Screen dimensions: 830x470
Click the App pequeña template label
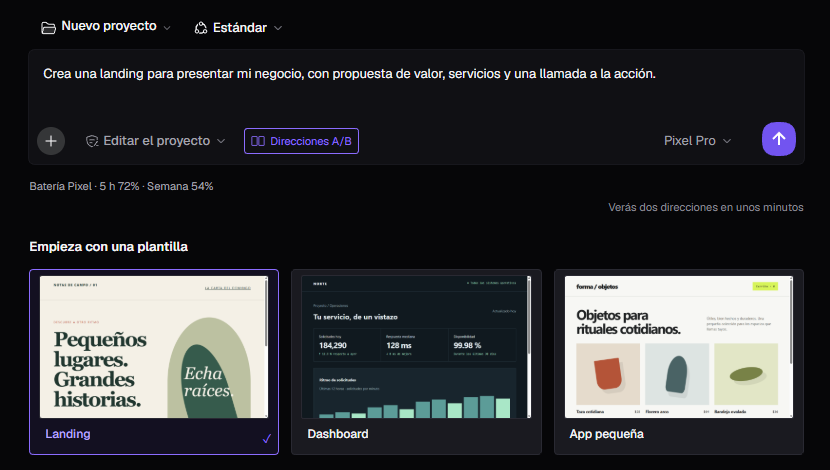click(x=607, y=434)
